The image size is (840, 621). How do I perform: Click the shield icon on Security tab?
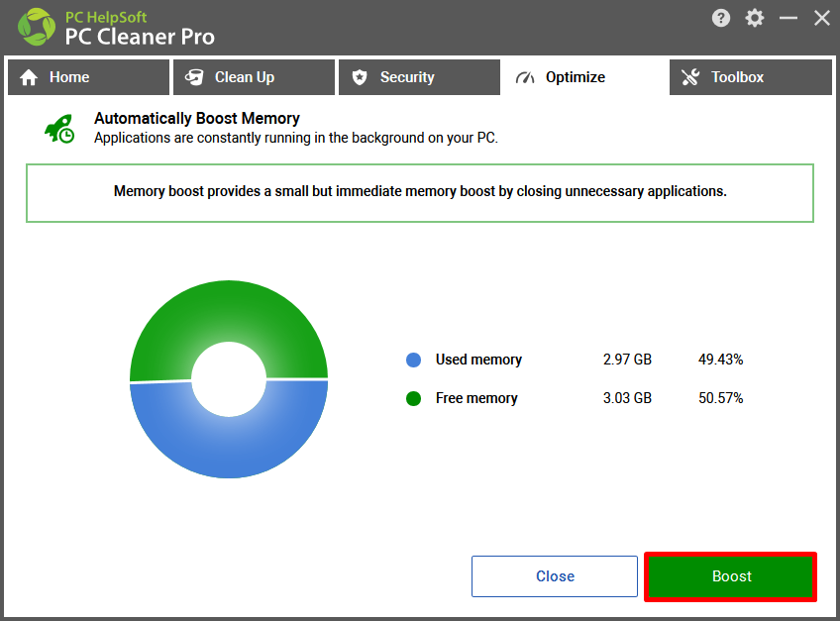[x=360, y=77]
